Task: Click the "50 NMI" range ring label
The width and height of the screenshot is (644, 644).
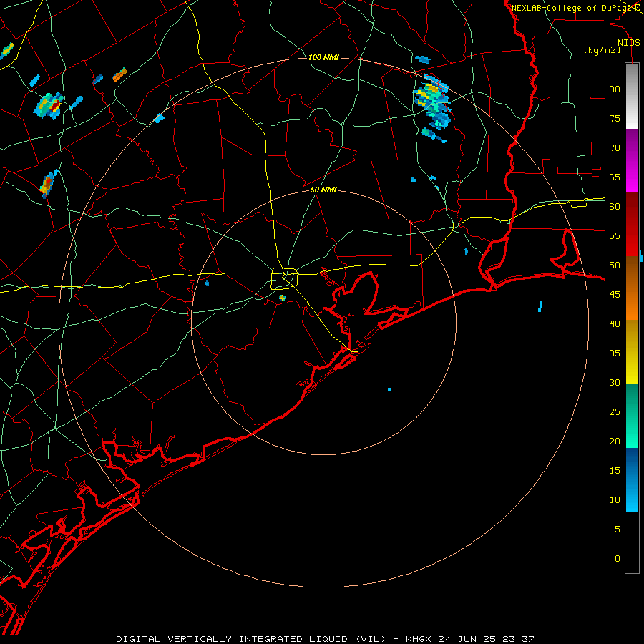Action: (323, 190)
